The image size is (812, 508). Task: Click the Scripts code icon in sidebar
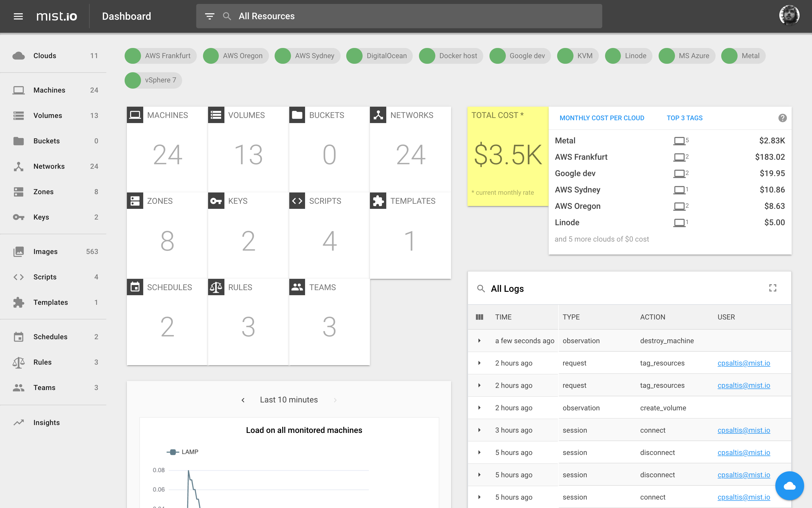click(18, 277)
